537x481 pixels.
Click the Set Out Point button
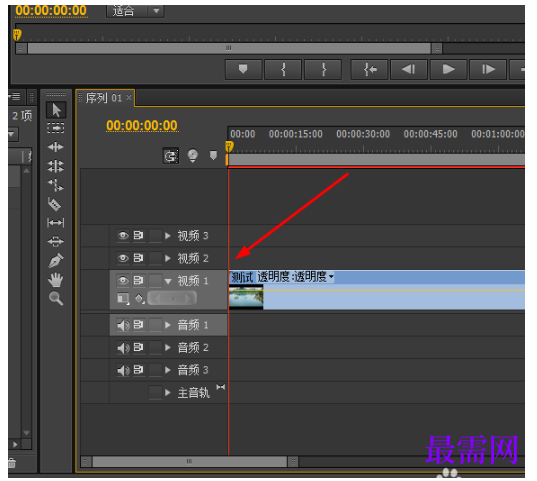click(x=323, y=70)
